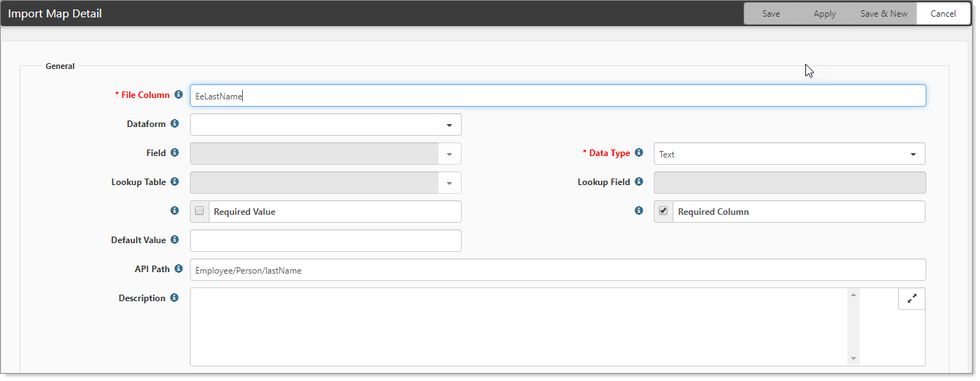Click the info icon beside Field label

174,153
